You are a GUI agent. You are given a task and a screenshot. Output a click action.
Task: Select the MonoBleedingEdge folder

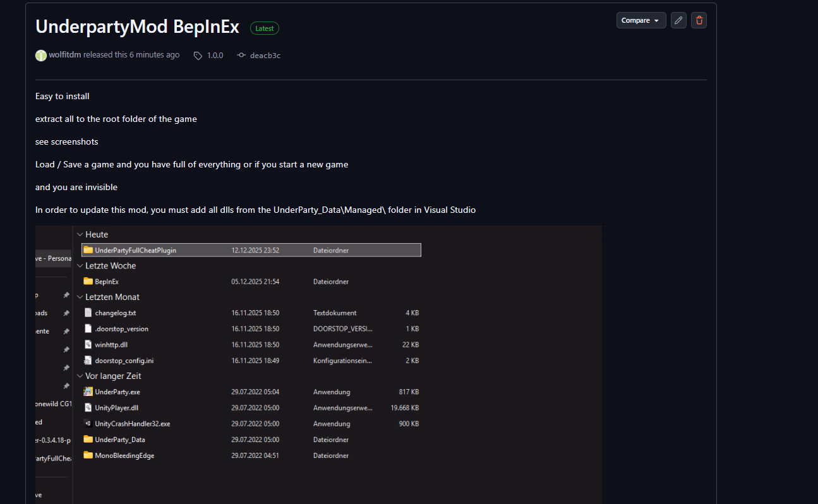pos(124,455)
